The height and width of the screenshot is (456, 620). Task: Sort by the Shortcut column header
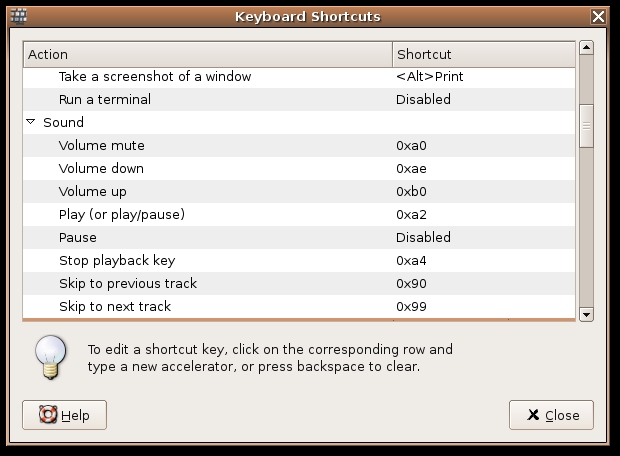pyautogui.click(x=484, y=54)
